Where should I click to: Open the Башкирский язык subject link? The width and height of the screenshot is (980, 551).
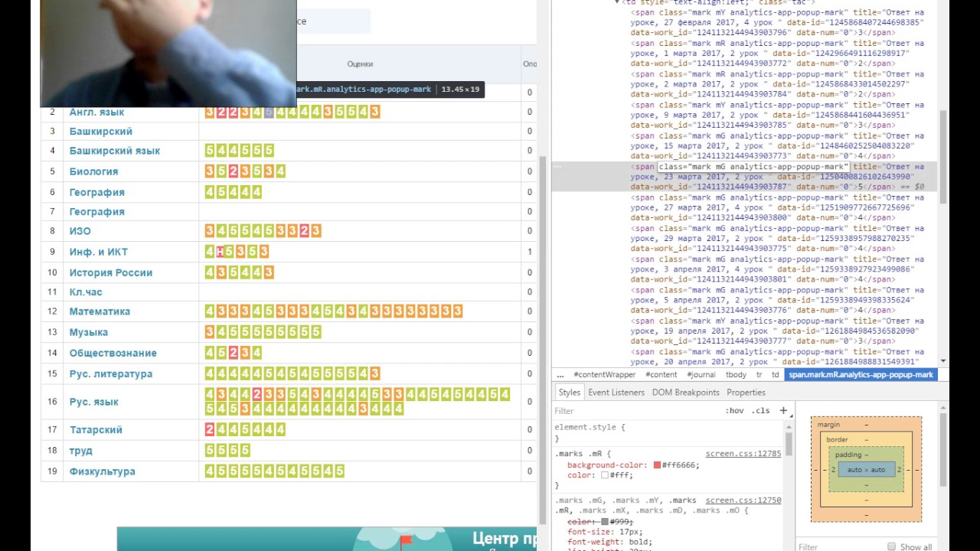(x=115, y=151)
